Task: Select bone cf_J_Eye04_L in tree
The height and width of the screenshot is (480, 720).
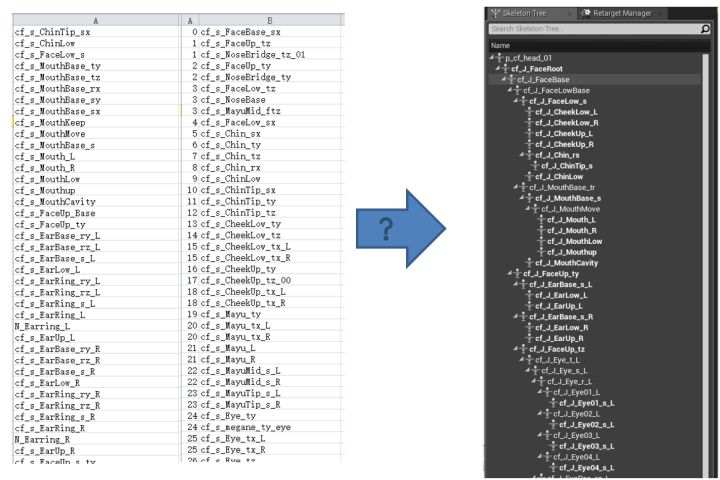Action: (576, 457)
